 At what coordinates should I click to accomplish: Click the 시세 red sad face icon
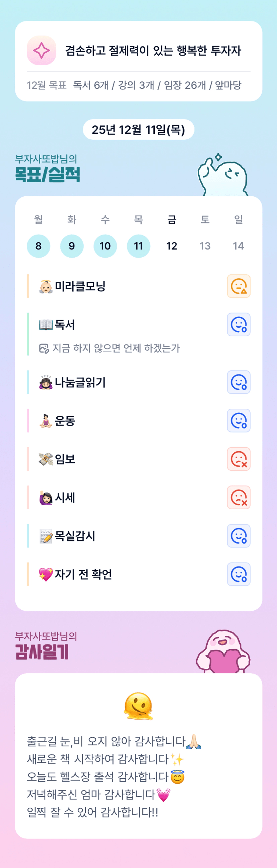pos(238,497)
